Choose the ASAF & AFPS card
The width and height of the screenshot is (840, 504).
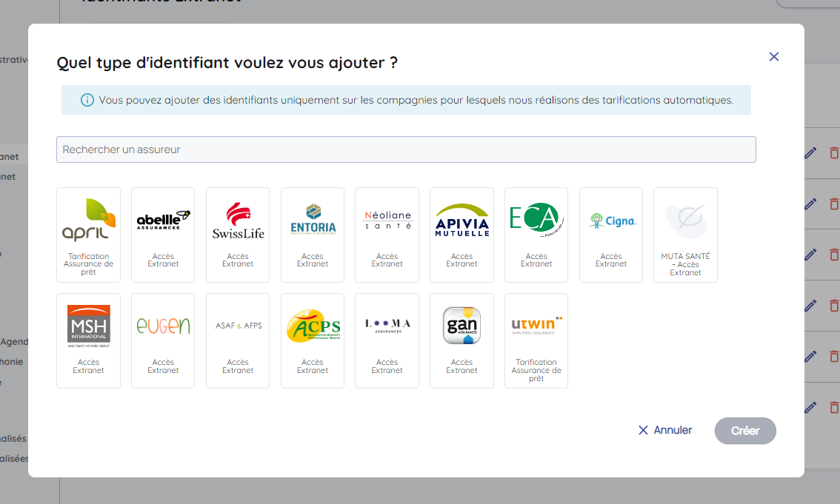[x=238, y=340]
